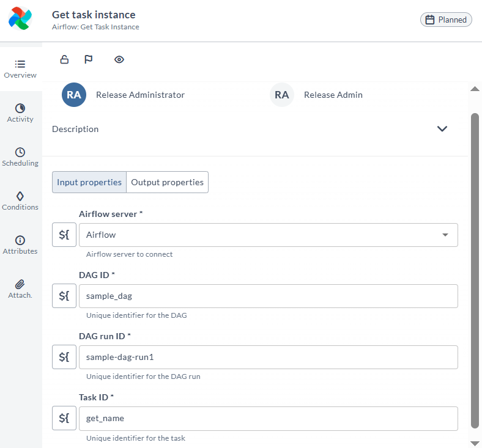Image resolution: width=482 pixels, height=448 pixels.
Task: Switch to the Output properties tab
Action: [x=167, y=182]
